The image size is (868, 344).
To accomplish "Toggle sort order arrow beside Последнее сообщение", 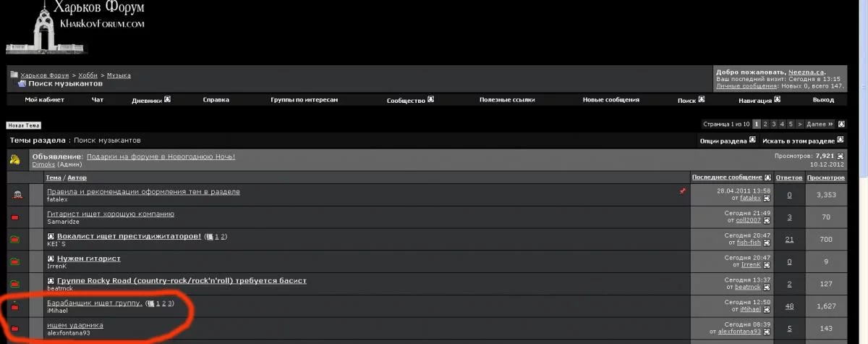I will (x=767, y=177).
